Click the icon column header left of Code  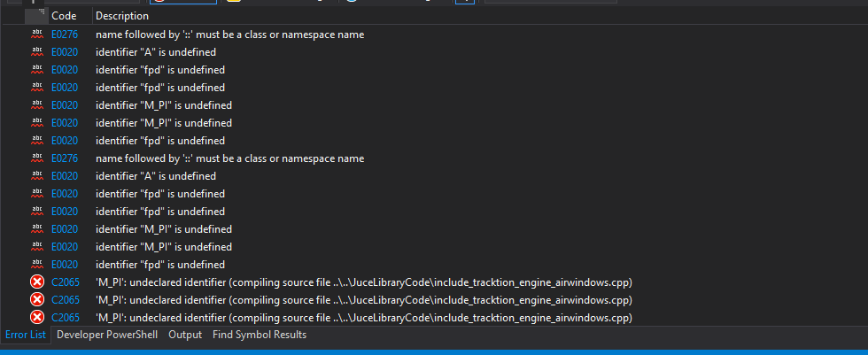point(36,16)
